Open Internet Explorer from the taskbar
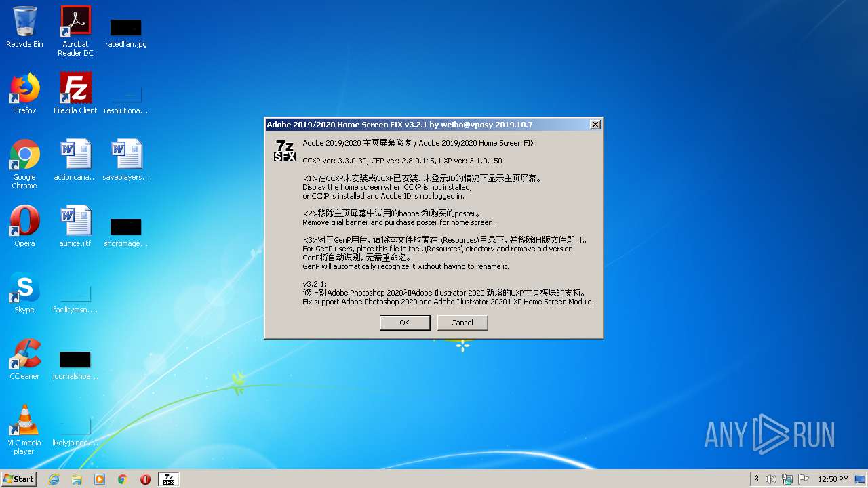 [x=54, y=479]
